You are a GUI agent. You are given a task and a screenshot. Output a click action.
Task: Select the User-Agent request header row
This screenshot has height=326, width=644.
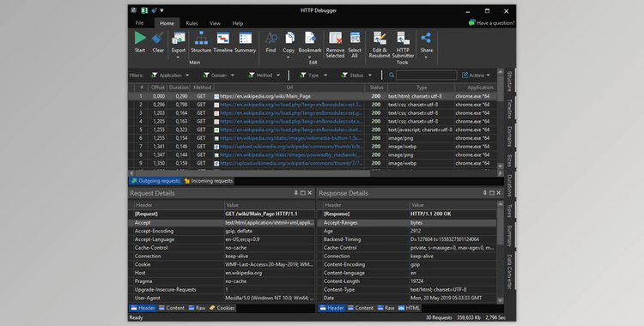coord(222,298)
